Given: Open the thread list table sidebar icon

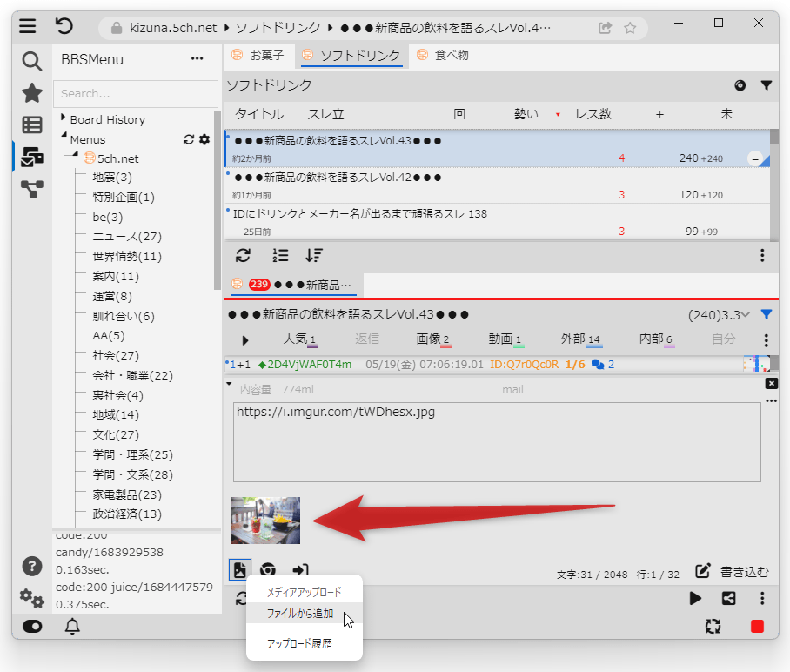Looking at the screenshot, I should click(x=31, y=124).
